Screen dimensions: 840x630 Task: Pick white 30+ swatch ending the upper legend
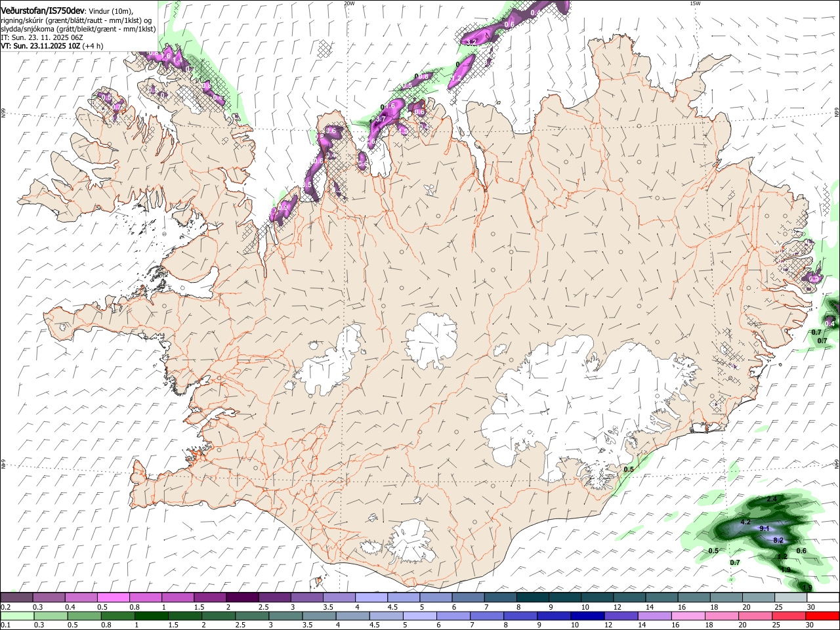(824, 597)
